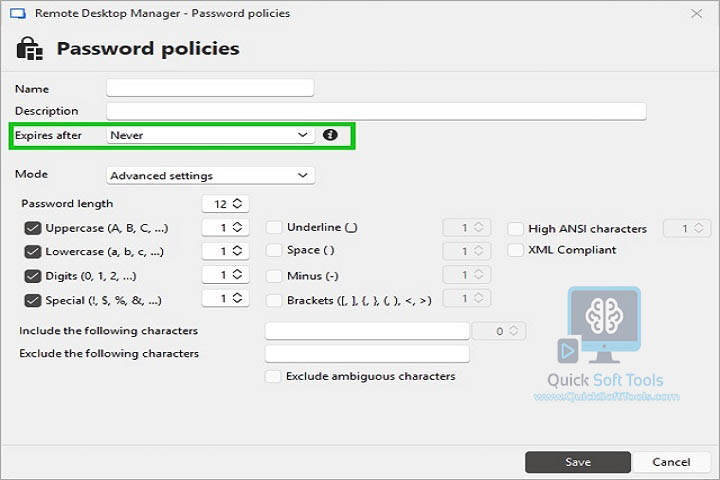Screen dimensions: 720x480
Task: Uncheck the Uppercase characters checkbox
Action: [x=33, y=228]
